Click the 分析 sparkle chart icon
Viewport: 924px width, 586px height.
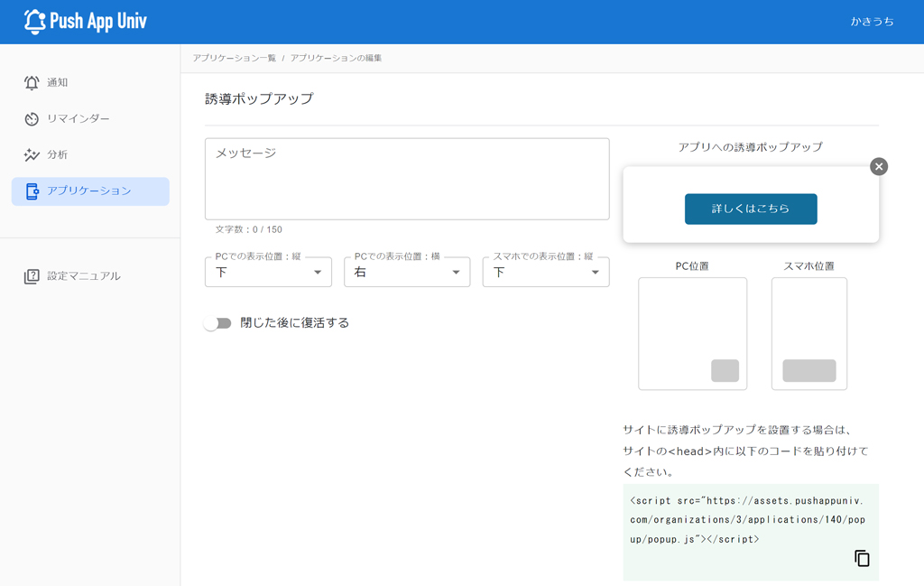click(x=32, y=155)
